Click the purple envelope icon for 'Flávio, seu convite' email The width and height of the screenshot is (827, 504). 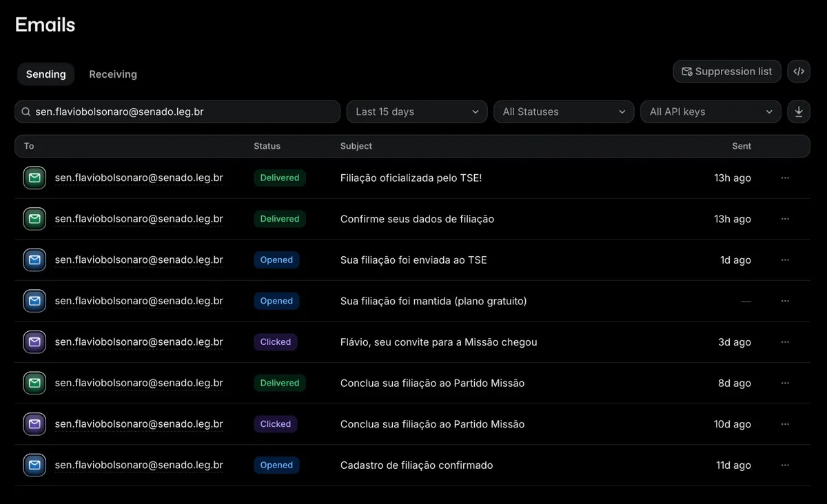(34, 342)
